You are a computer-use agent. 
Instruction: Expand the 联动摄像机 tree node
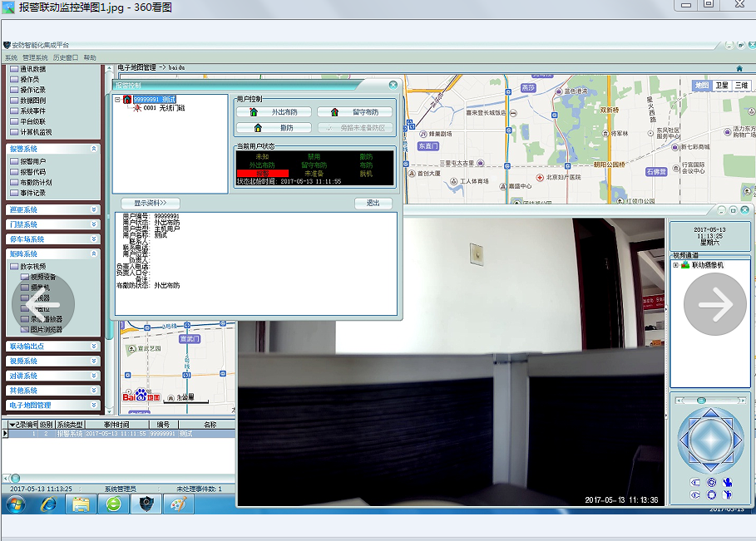[675, 266]
